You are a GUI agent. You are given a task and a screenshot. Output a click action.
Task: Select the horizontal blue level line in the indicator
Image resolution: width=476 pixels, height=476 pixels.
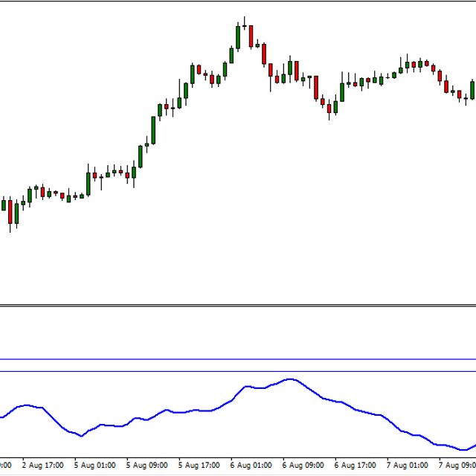238,359
